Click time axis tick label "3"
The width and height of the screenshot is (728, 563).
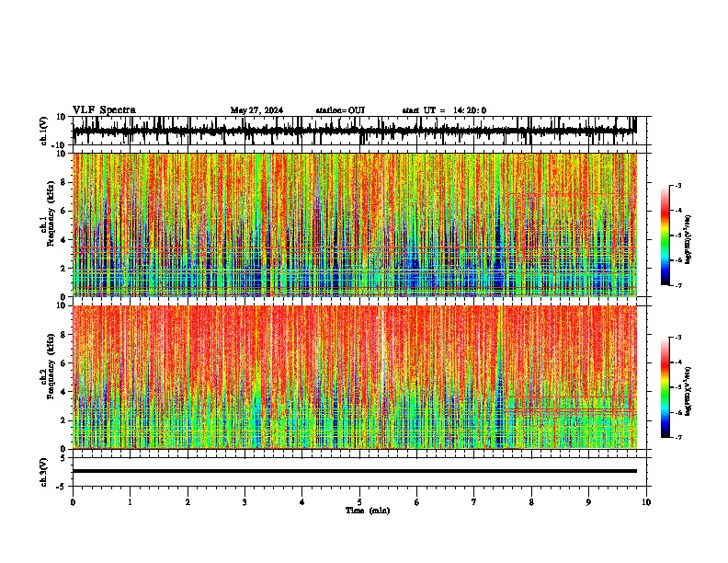[x=245, y=502]
